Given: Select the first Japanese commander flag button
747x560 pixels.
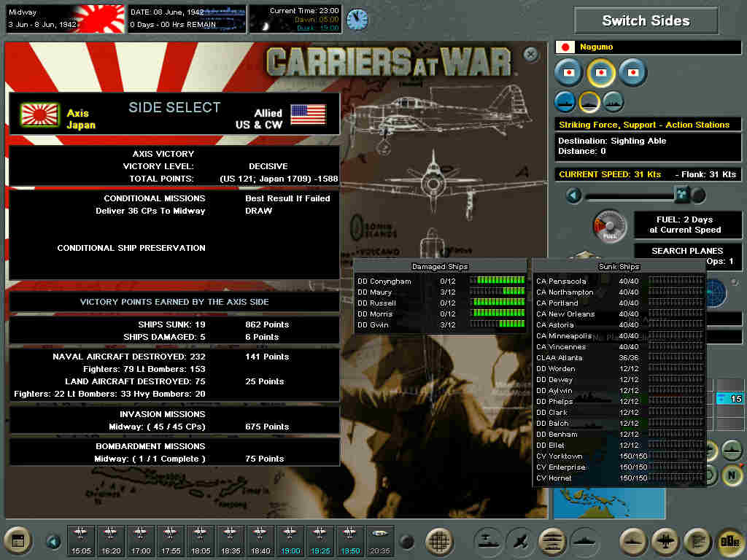Looking at the screenshot, I should [568, 72].
